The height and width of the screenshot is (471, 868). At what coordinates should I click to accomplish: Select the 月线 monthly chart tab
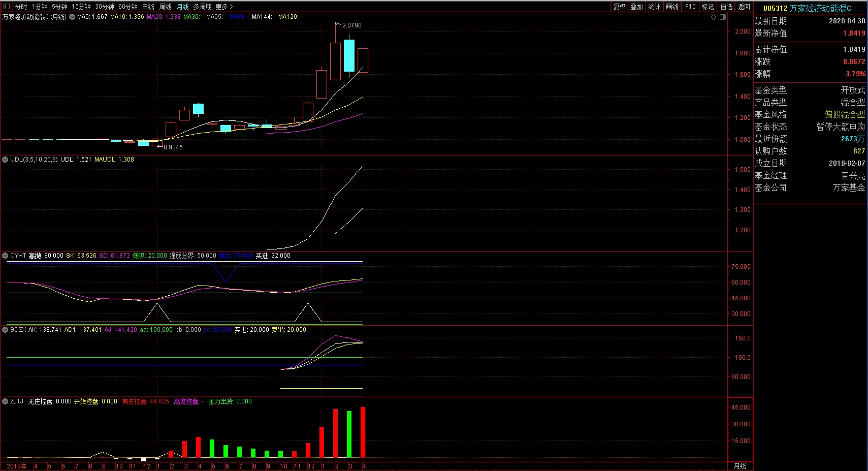183,7
